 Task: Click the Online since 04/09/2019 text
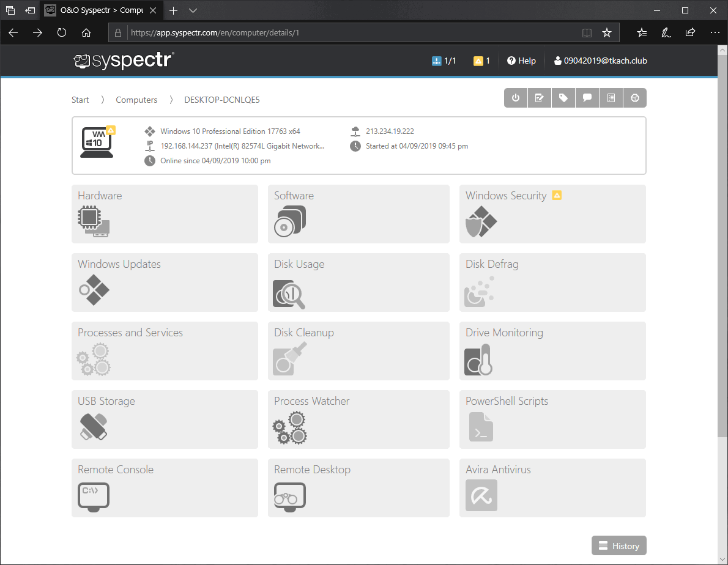point(215,160)
